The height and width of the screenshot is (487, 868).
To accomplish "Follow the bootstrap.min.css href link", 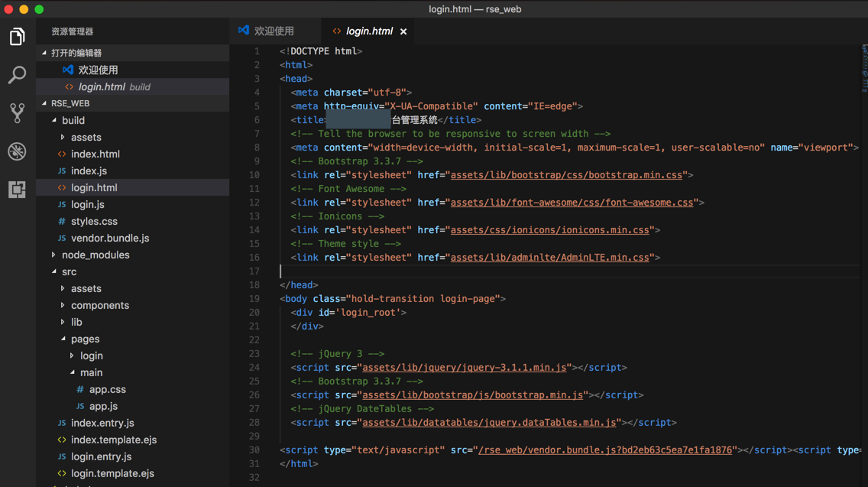I will [x=565, y=175].
